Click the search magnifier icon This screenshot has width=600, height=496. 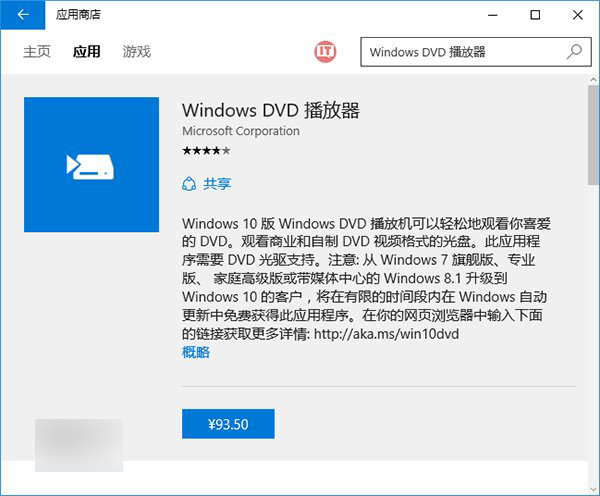click(x=574, y=51)
